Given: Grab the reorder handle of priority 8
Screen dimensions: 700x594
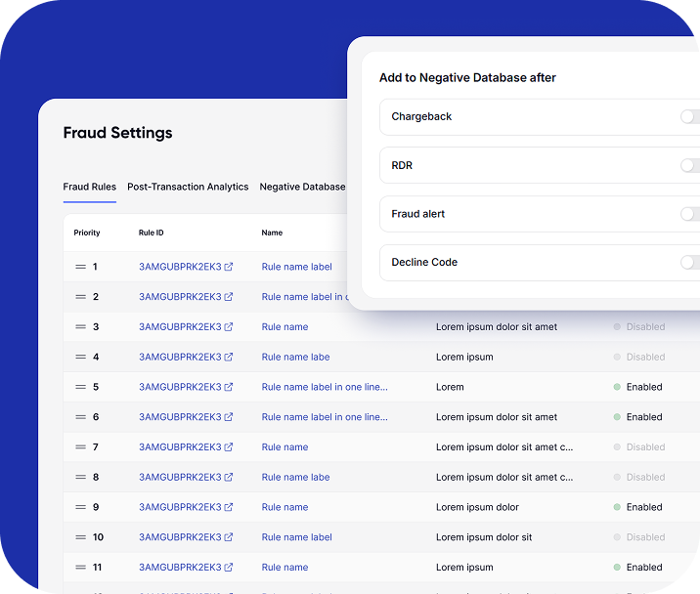Looking at the screenshot, I should click(x=81, y=477).
